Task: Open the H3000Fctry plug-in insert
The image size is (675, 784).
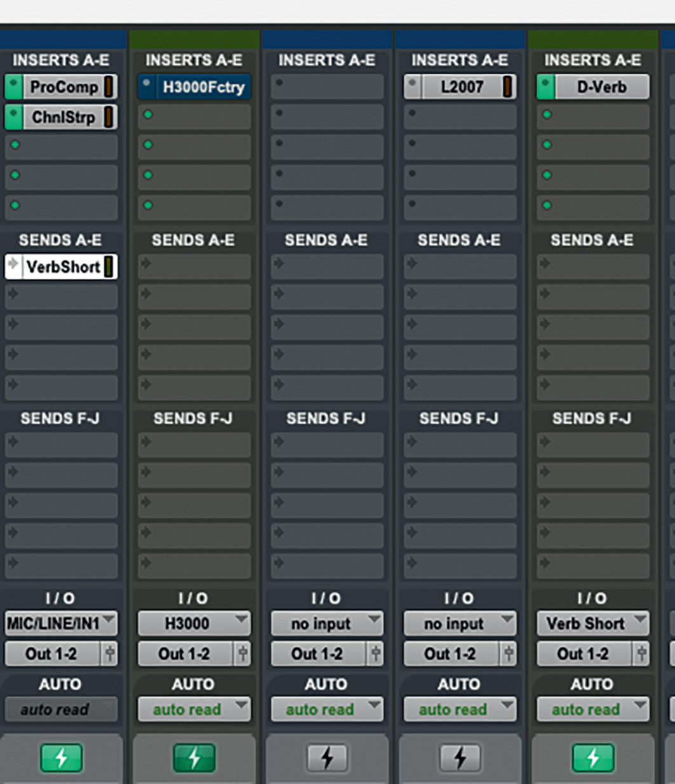Action: pyautogui.click(x=203, y=87)
